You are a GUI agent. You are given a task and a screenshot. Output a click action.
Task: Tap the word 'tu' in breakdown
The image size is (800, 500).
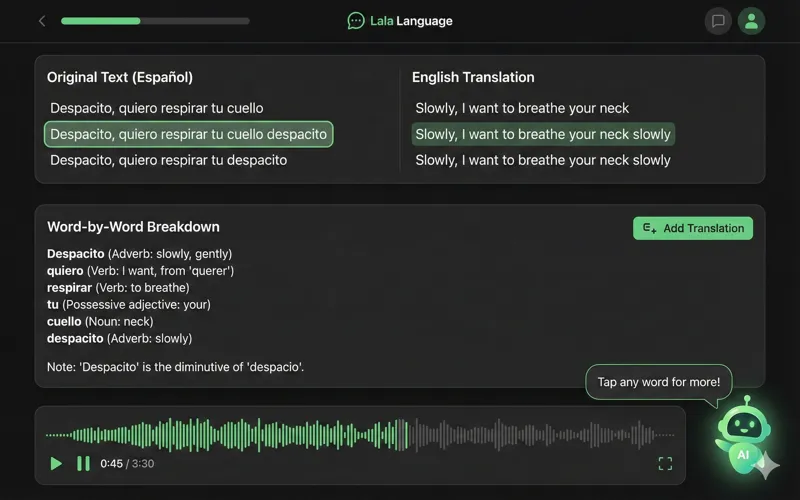coord(53,305)
